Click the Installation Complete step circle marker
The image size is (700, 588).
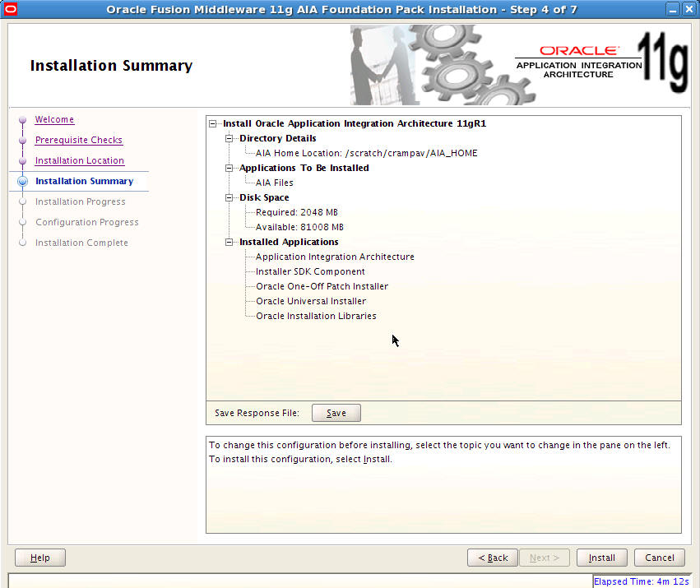click(x=23, y=243)
